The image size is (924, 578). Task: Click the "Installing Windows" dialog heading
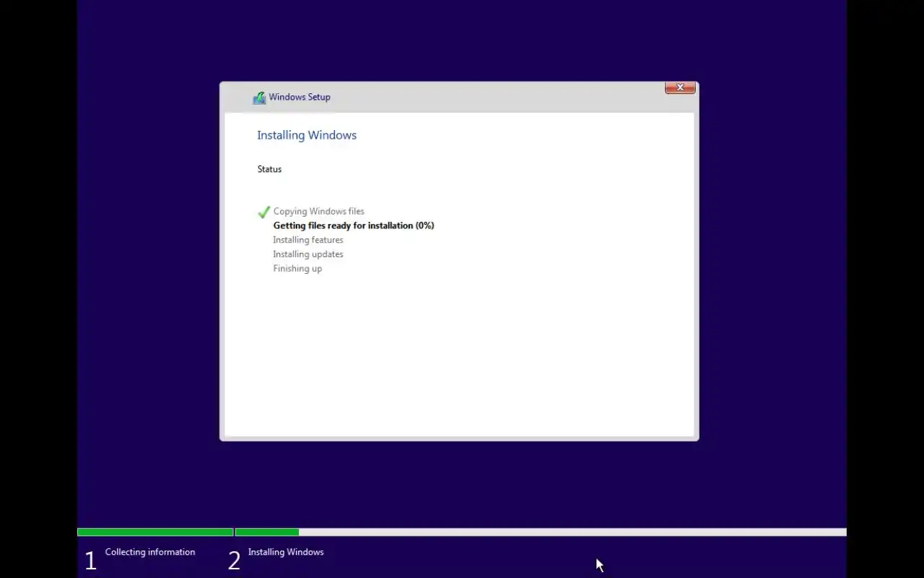pyautogui.click(x=307, y=135)
